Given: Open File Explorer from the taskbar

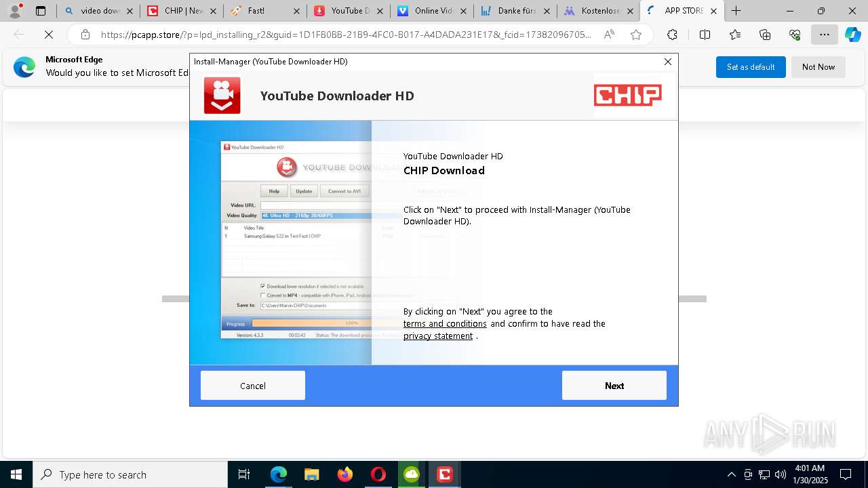Looking at the screenshot, I should pyautogui.click(x=311, y=474).
